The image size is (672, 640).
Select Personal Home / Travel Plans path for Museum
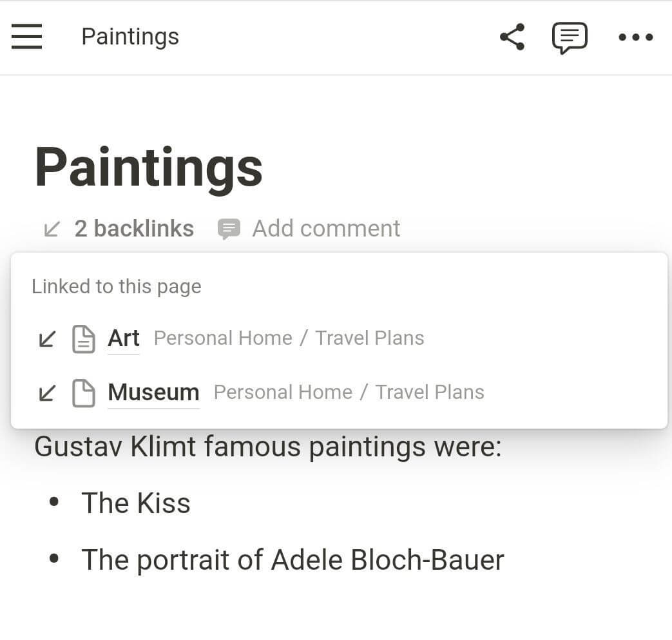(349, 393)
